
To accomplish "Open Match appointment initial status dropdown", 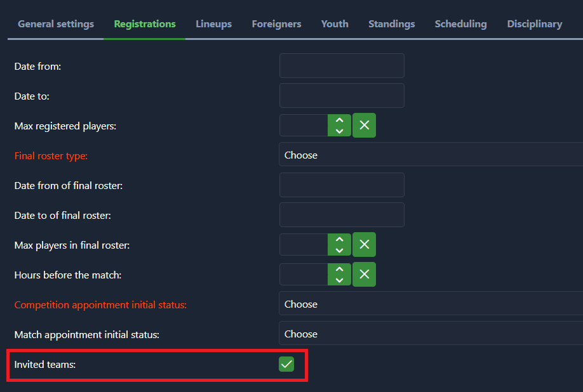I will (431, 334).
